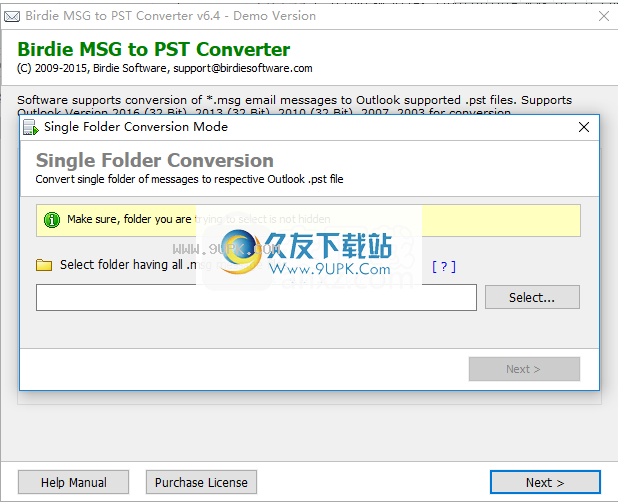
Task: Click the support@birdiesoftware.com copyright line
Action: point(165,68)
